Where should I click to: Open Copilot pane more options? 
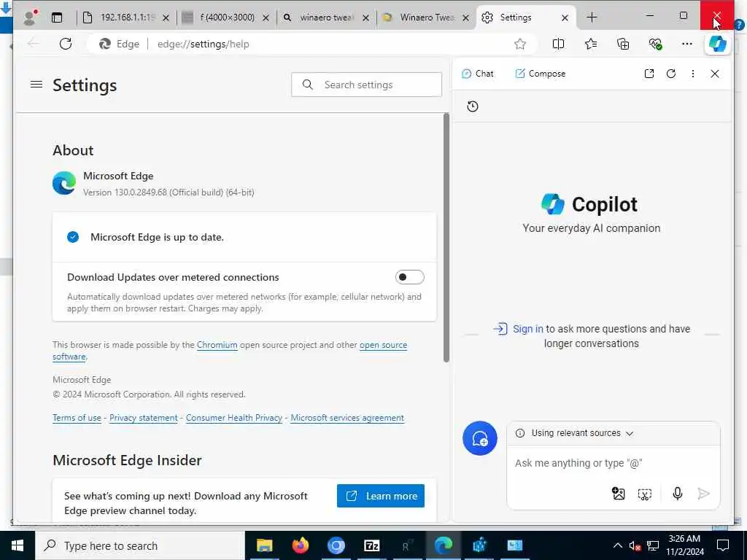693,74
